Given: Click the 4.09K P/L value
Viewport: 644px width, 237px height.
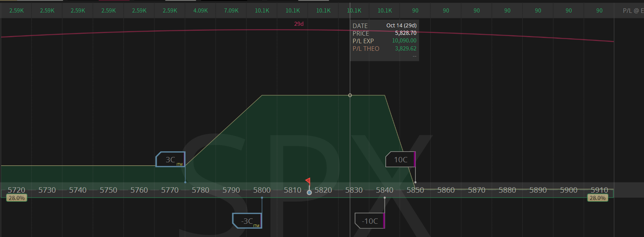Looking at the screenshot, I should point(201,11).
